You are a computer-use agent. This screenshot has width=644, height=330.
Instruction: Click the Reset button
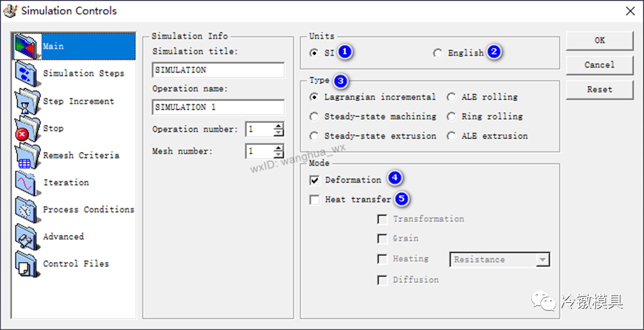tap(600, 90)
